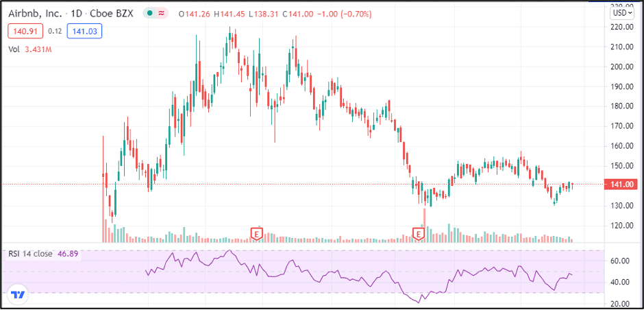Click the 180.00 price axis label

click(622, 106)
